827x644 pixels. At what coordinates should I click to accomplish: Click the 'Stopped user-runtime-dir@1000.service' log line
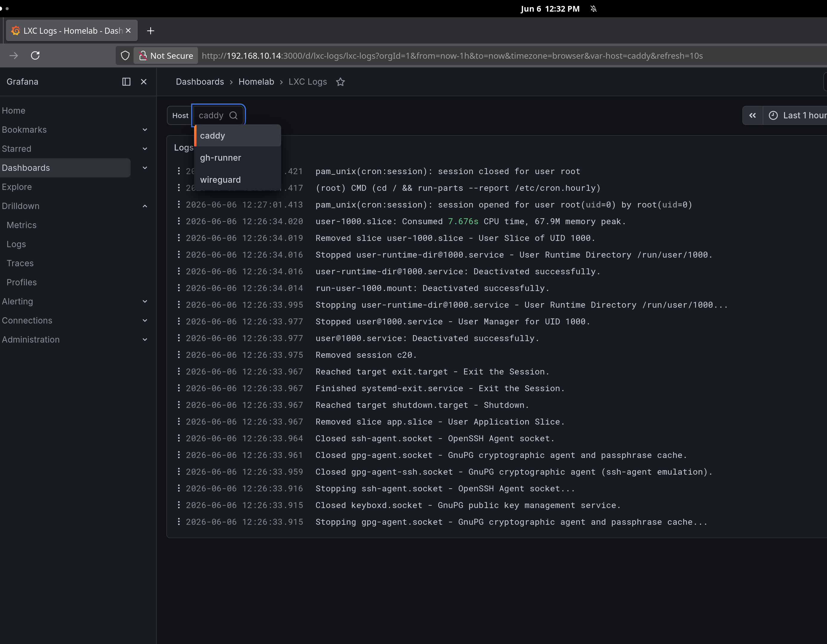point(514,255)
